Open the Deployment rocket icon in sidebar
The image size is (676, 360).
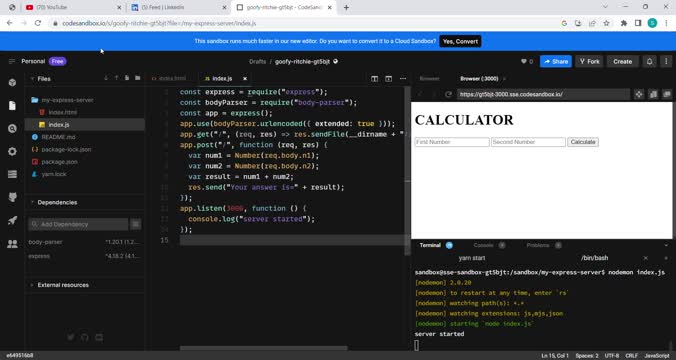pyautogui.click(x=12, y=220)
